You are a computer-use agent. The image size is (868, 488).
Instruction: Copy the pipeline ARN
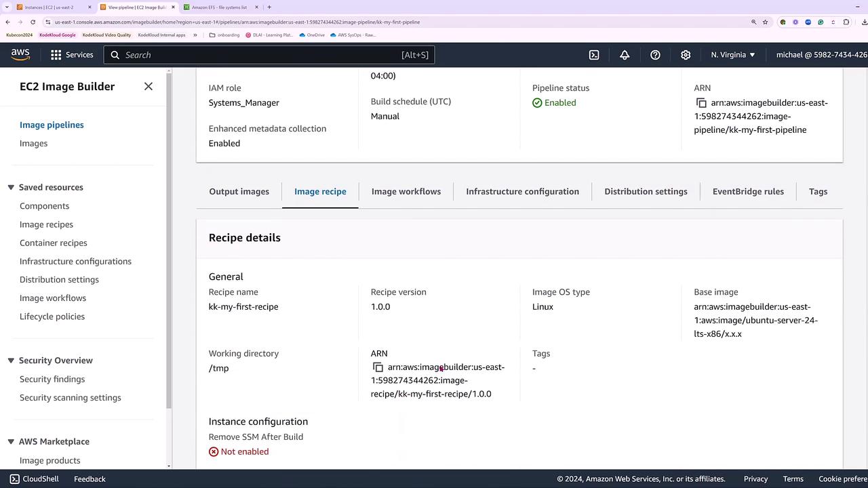[x=701, y=103]
